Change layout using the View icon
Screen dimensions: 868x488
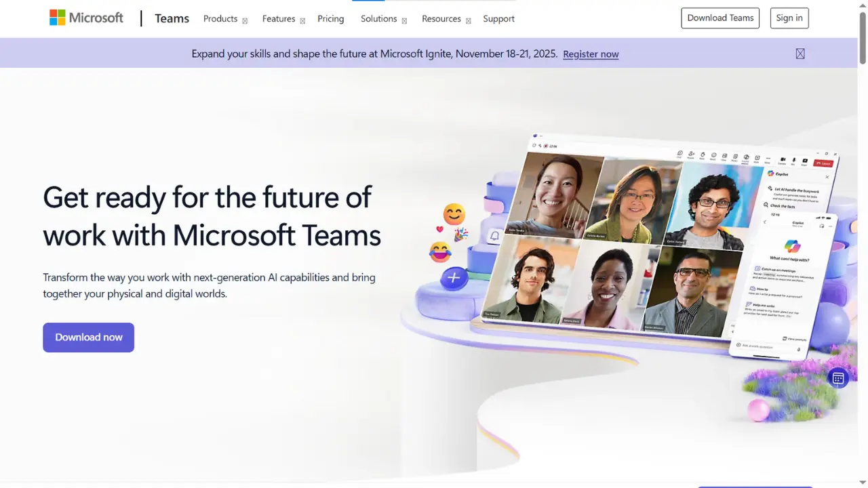click(724, 156)
